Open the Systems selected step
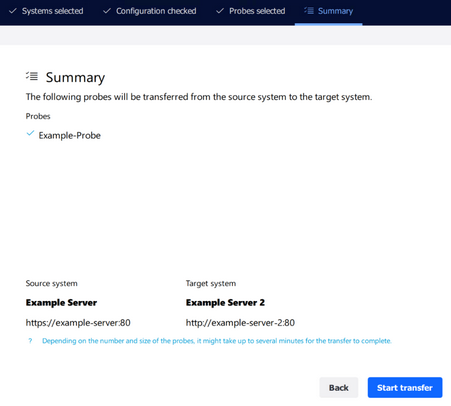The image size is (451, 406). click(46, 11)
